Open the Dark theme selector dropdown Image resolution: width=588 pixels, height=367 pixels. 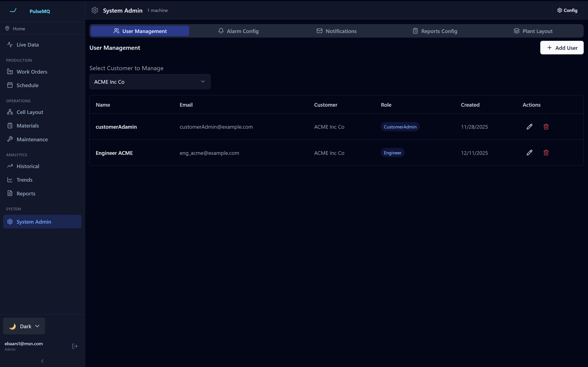(x=24, y=326)
